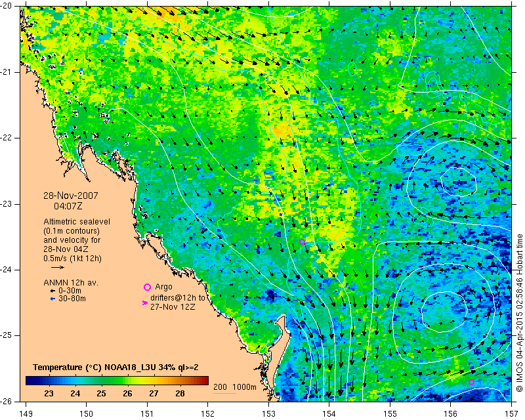Click the '0-30m' depth label

click(70, 291)
